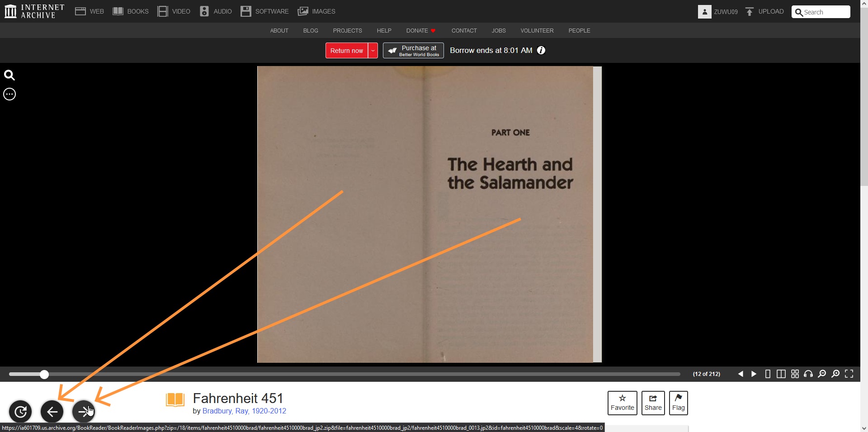Image resolution: width=868 pixels, height=432 pixels.
Task: Open the Share button
Action: pyautogui.click(x=653, y=403)
